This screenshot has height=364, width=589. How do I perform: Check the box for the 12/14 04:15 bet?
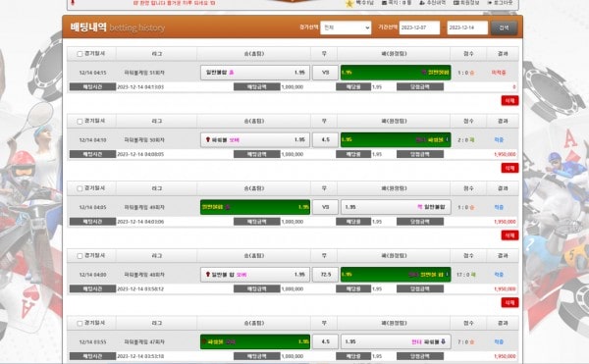(x=80, y=54)
